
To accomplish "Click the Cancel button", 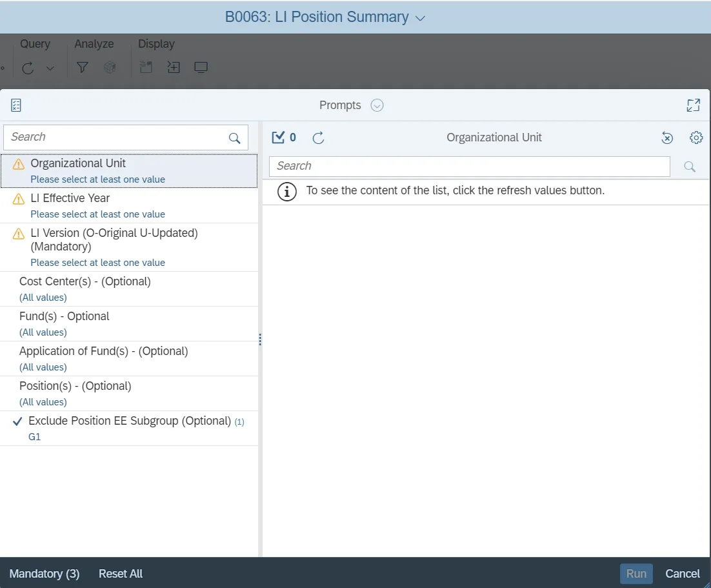I will [x=682, y=574].
